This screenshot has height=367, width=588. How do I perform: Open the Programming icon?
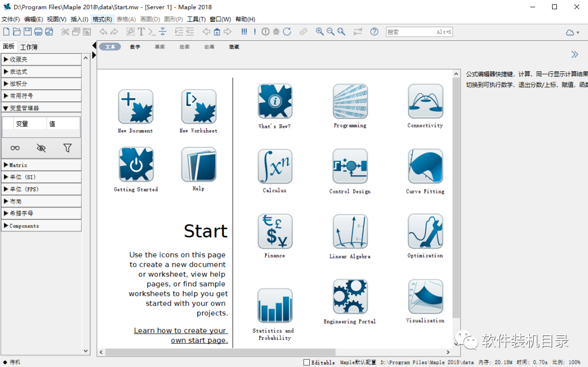point(350,102)
